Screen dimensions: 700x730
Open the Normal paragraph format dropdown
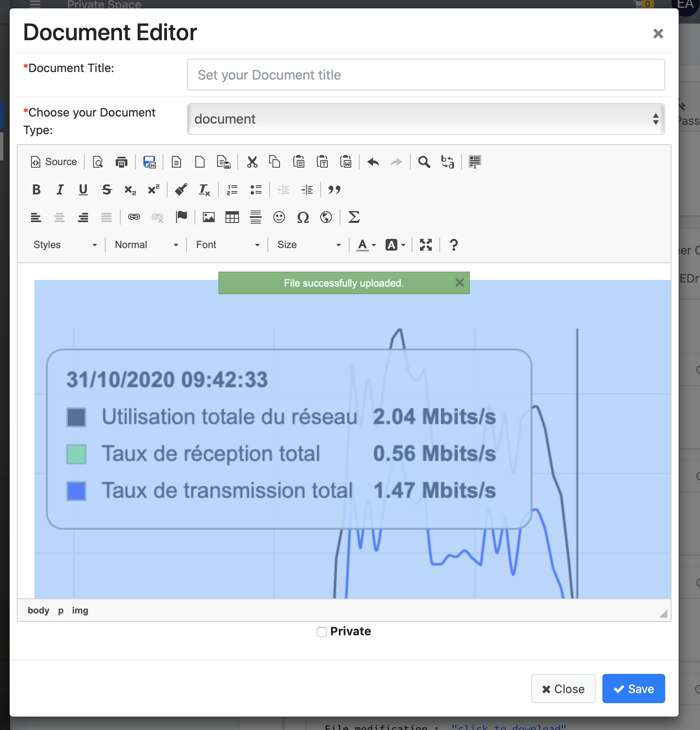pos(146,245)
